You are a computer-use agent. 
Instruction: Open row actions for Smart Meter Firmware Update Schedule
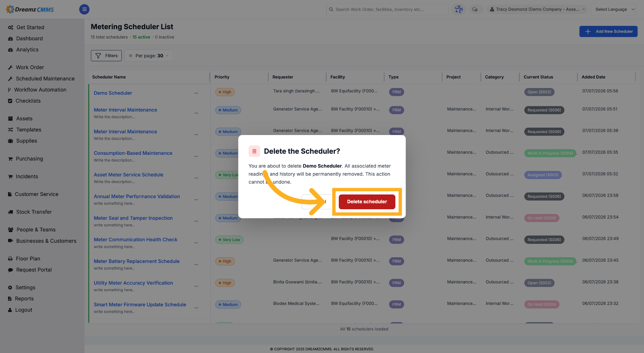click(196, 308)
